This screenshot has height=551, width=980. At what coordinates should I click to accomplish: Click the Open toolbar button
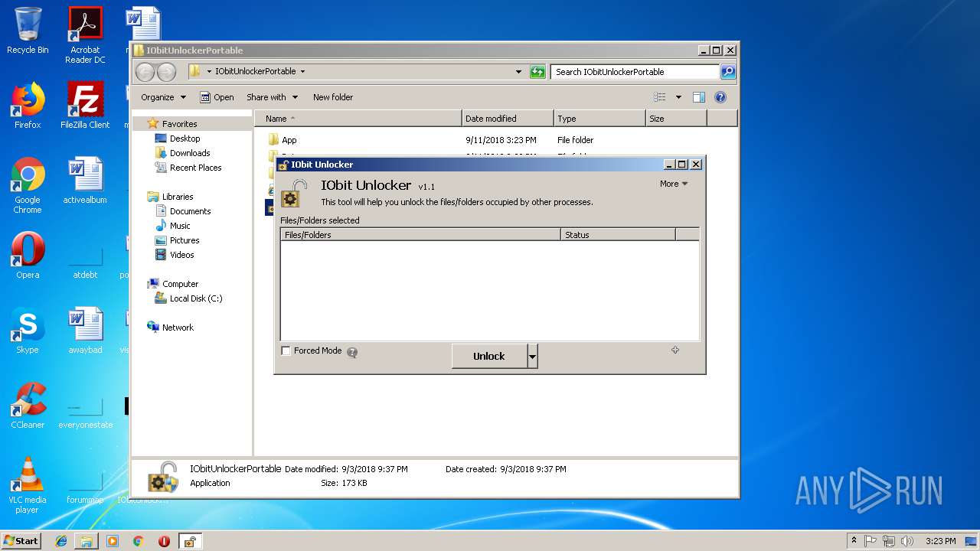(x=217, y=97)
